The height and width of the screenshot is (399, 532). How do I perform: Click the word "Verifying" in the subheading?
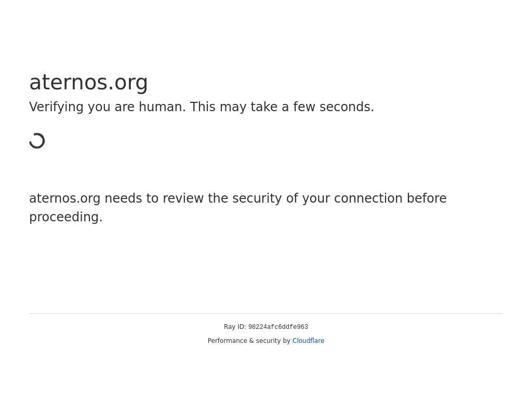pyautogui.click(x=56, y=107)
